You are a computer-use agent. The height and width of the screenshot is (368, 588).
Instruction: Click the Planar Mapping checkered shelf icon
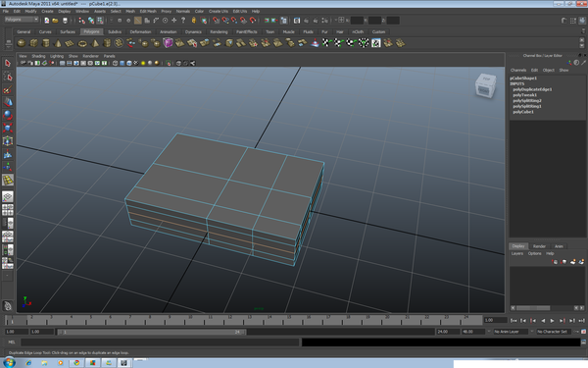(326, 43)
